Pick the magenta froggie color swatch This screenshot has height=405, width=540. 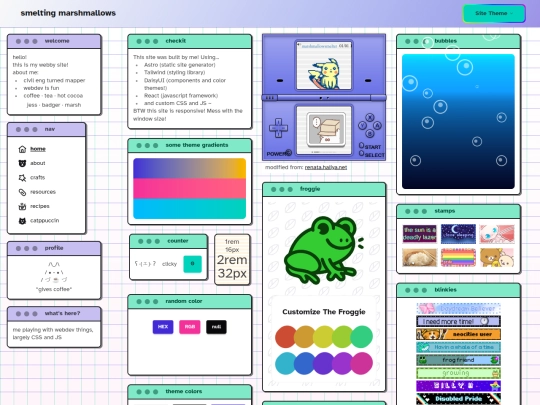coord(362,363)
